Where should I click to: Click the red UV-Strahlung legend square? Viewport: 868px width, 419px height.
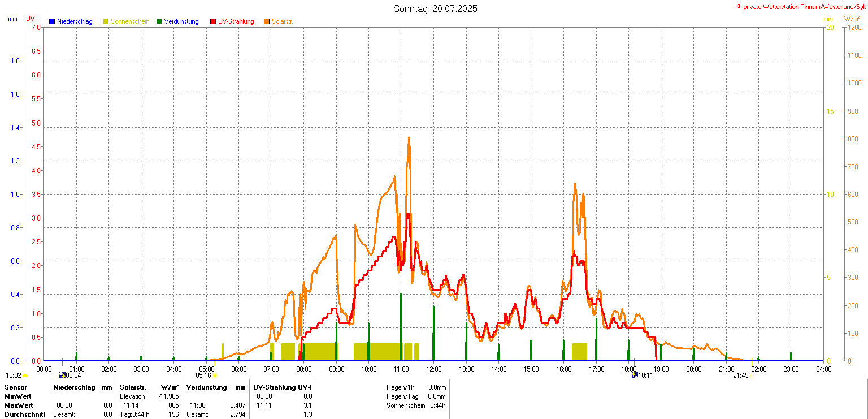click(x=213, y=21)
